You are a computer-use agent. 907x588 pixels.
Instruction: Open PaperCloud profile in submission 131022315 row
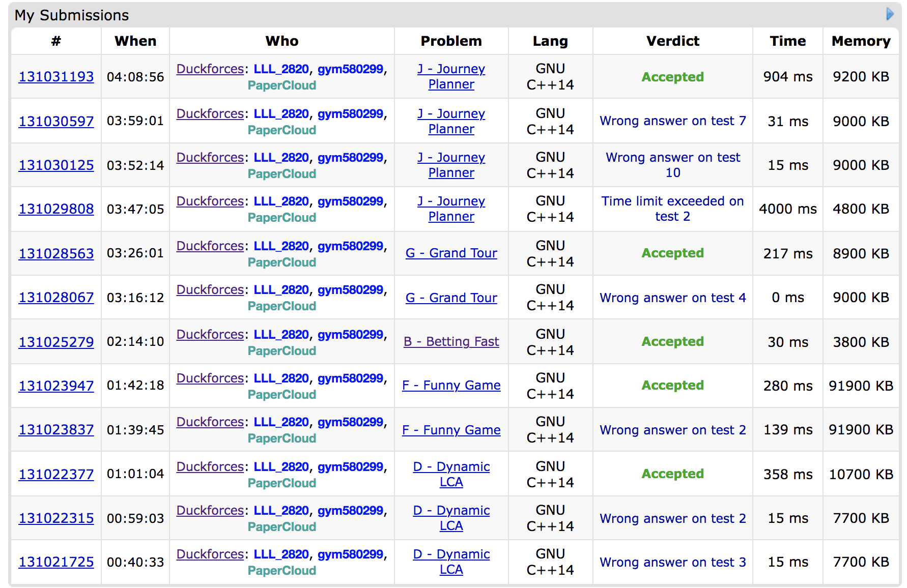(281, 527)
